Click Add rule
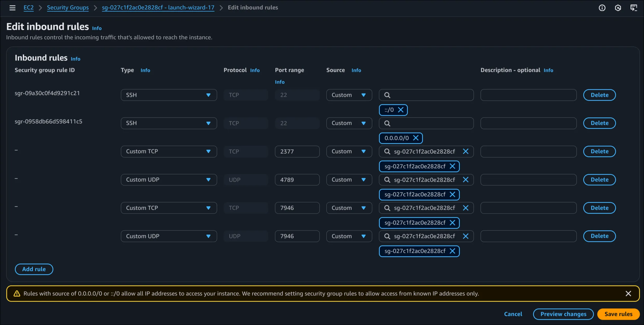 (34, 269)
